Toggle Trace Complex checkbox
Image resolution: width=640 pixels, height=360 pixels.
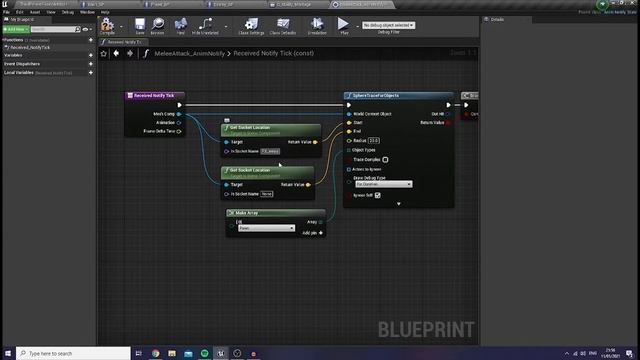385,160
